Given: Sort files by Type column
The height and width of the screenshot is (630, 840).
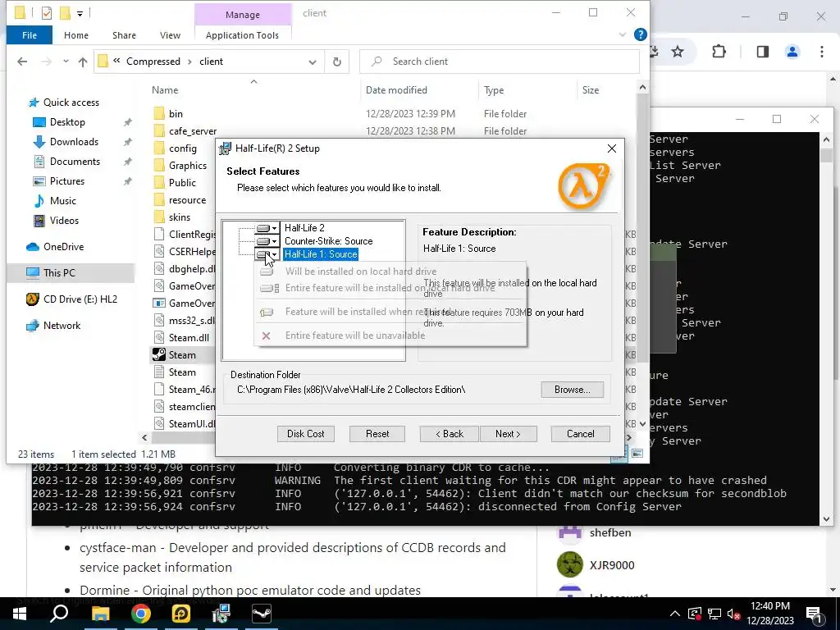Looking at the screenshot, I should click(x=493, y=90).
